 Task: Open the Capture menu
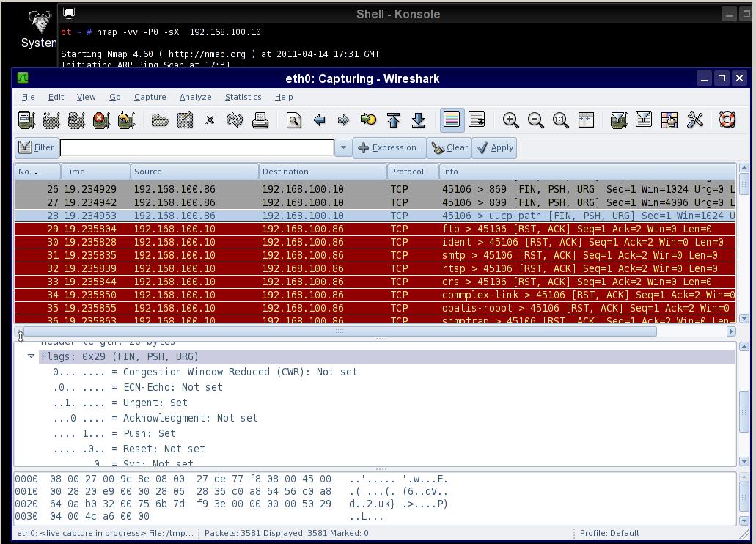pyautogui.click(x=150, y=97)
